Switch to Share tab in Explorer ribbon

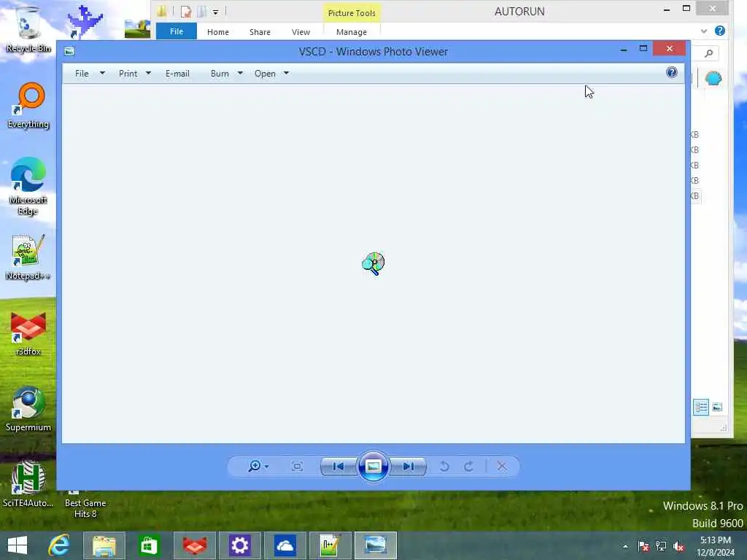(x=260, y=32)
